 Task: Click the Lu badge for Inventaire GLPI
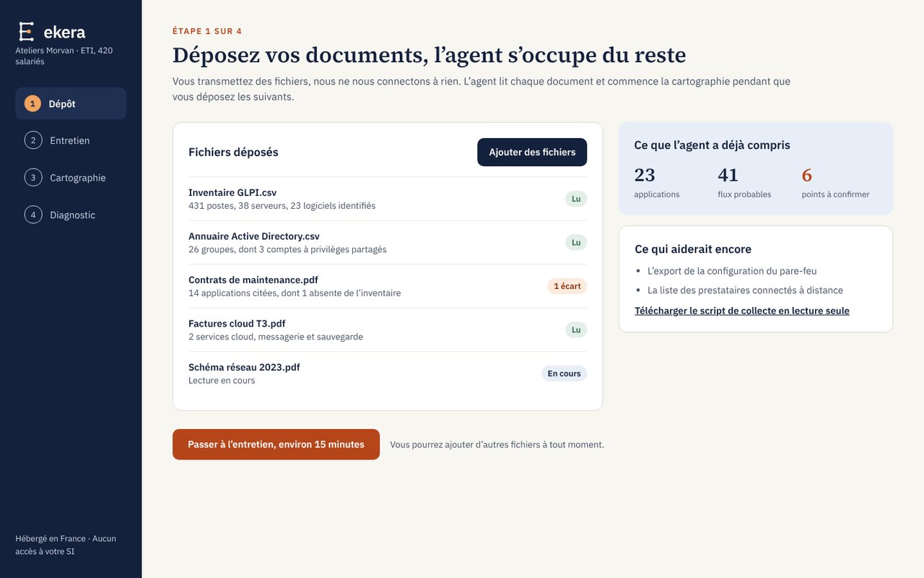click(576, 199)
